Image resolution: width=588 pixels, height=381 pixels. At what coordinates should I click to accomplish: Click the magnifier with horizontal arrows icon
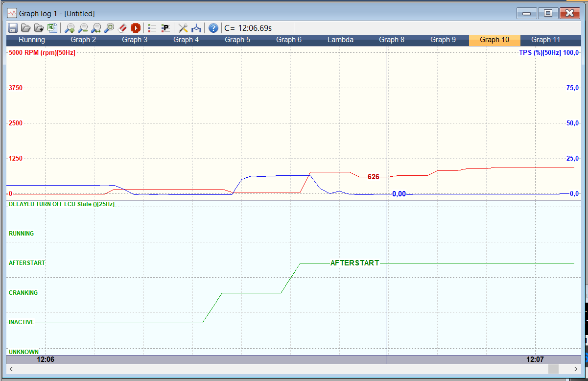96,28
